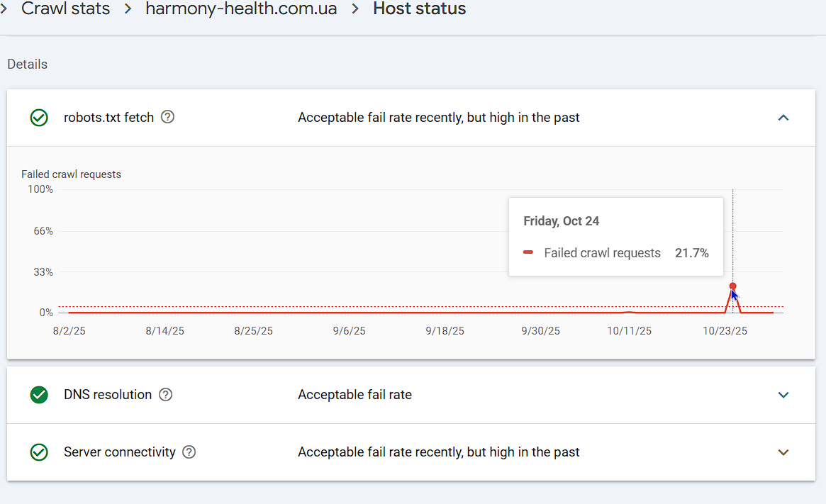Click DNS resolution green checkmark icon

39,395
